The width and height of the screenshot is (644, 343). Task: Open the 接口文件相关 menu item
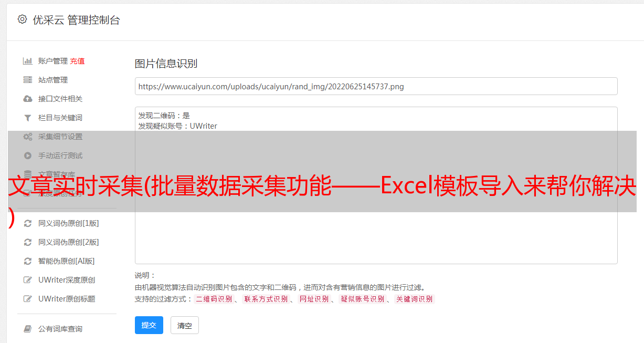pos(60,99)
